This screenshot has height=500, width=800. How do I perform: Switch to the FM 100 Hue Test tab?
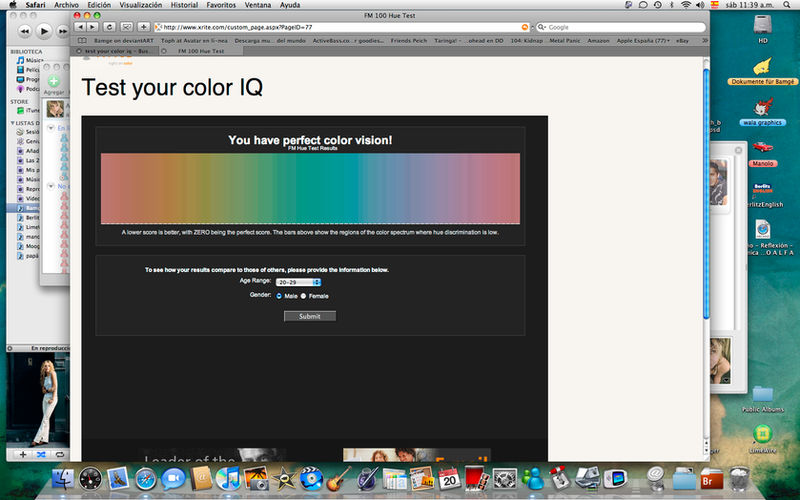click(x=201, y=51)
